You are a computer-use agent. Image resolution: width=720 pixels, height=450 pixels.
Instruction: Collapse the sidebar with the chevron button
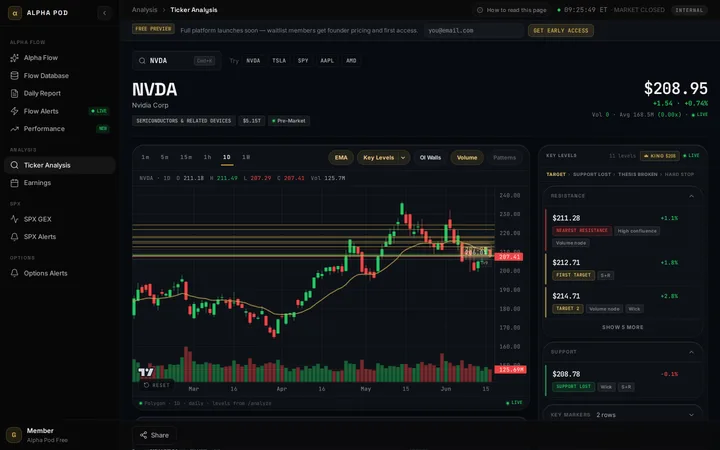(104, 13)
